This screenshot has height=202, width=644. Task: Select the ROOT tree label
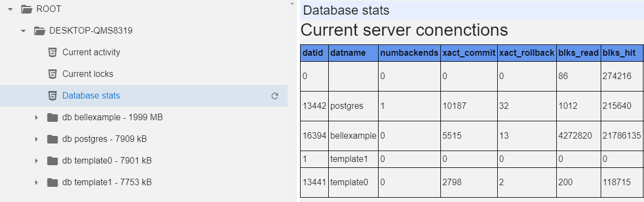[49, 9]
